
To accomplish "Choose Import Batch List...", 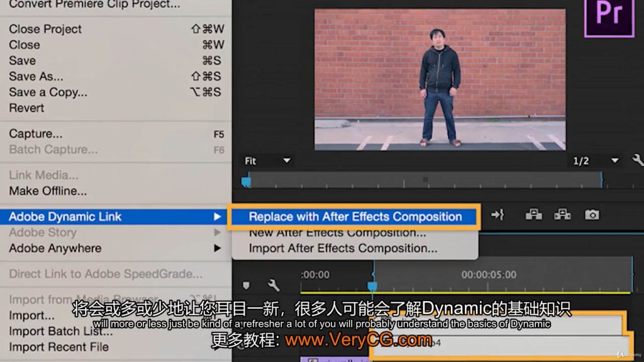I will pos(116,331).
